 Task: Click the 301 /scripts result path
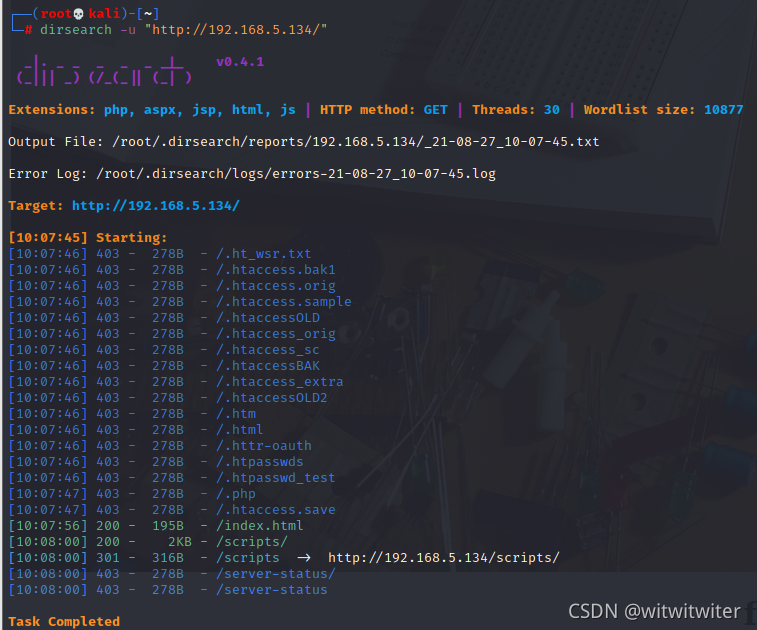point(248,558)
